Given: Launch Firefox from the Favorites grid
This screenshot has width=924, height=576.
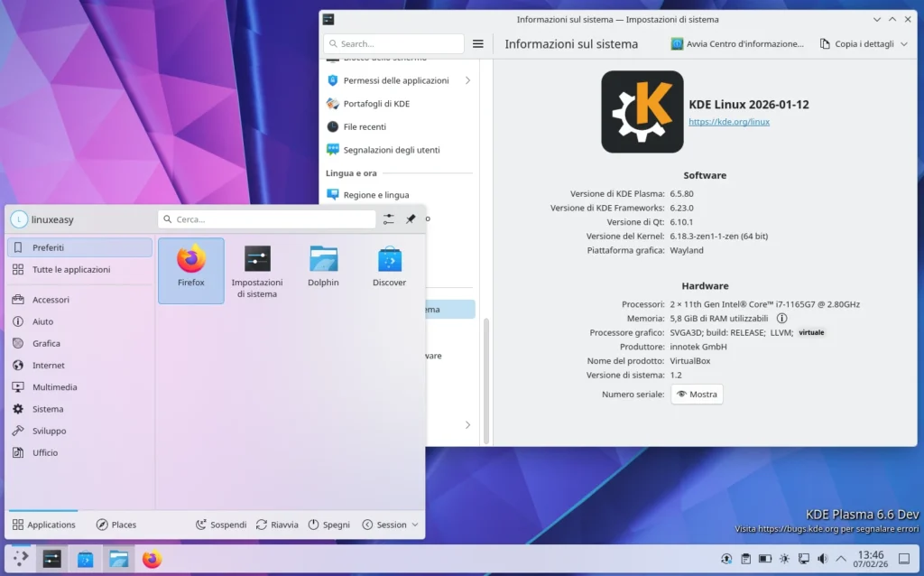Looking at the screenshot, I should tap(190, 268).
